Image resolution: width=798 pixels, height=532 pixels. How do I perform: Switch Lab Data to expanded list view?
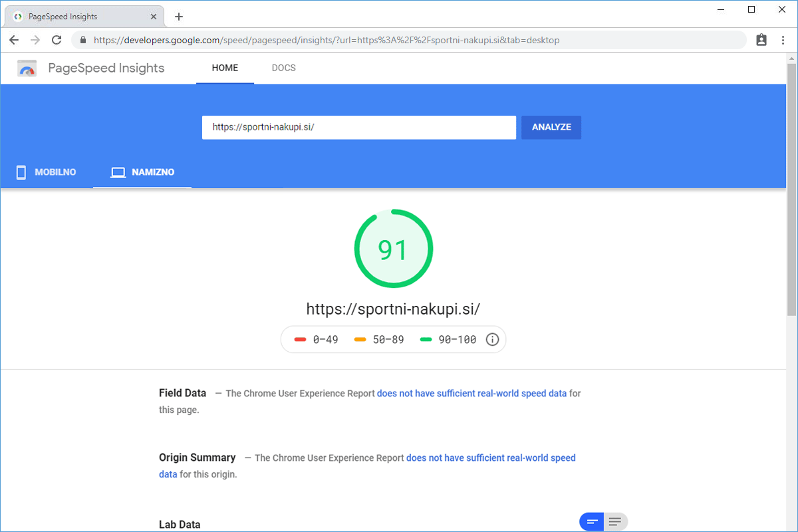click(615, 522)
